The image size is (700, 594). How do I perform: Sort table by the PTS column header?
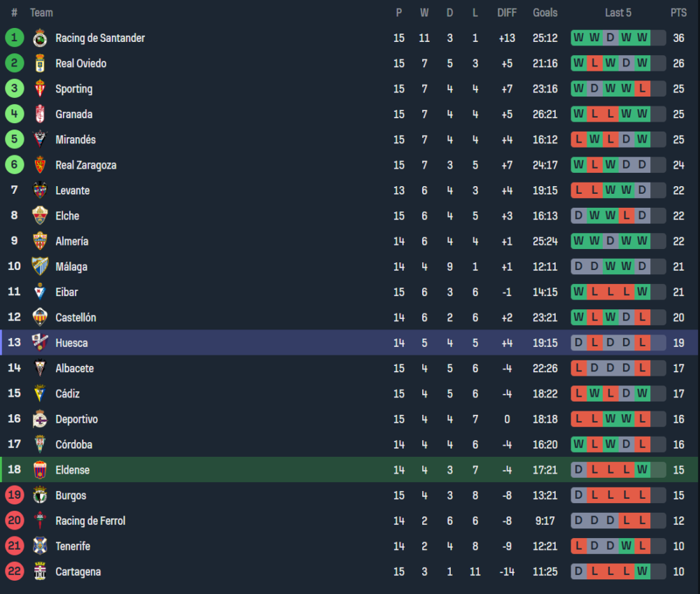click(678, 13)
